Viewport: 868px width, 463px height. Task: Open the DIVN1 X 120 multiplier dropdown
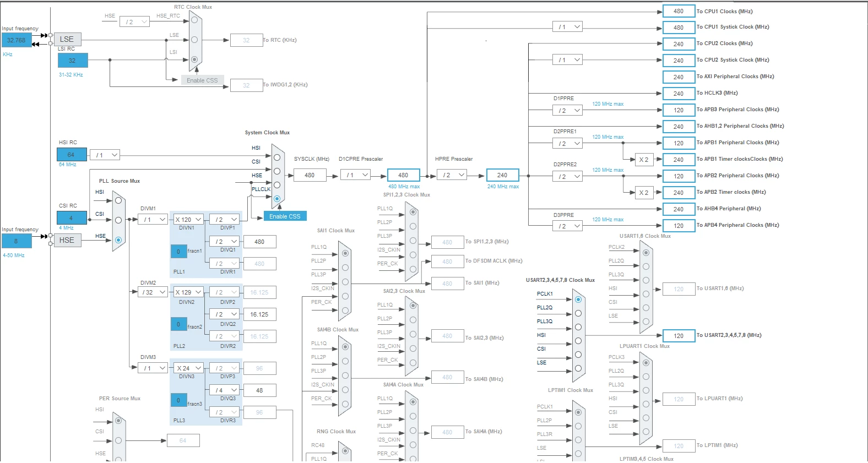189,219
